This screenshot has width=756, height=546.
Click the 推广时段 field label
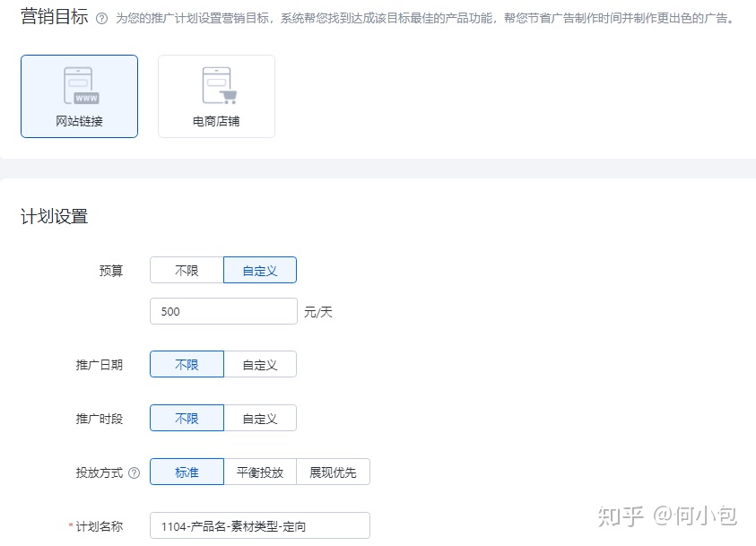(100, 419)
